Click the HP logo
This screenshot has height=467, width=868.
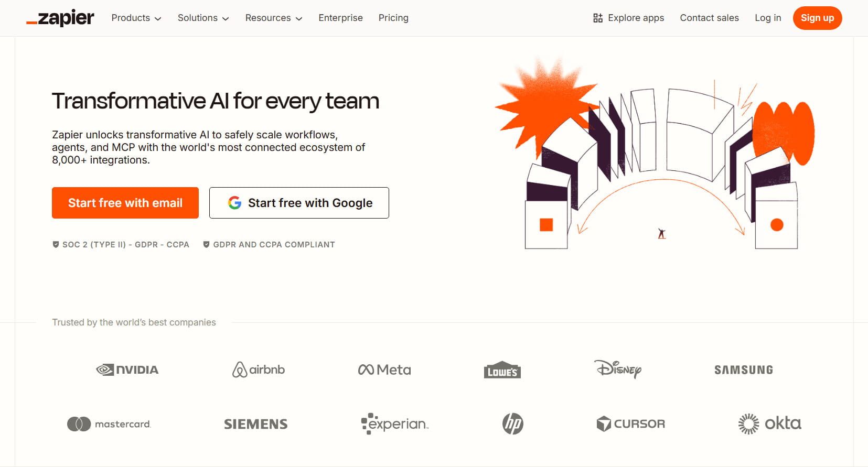[x=513, y=423]
